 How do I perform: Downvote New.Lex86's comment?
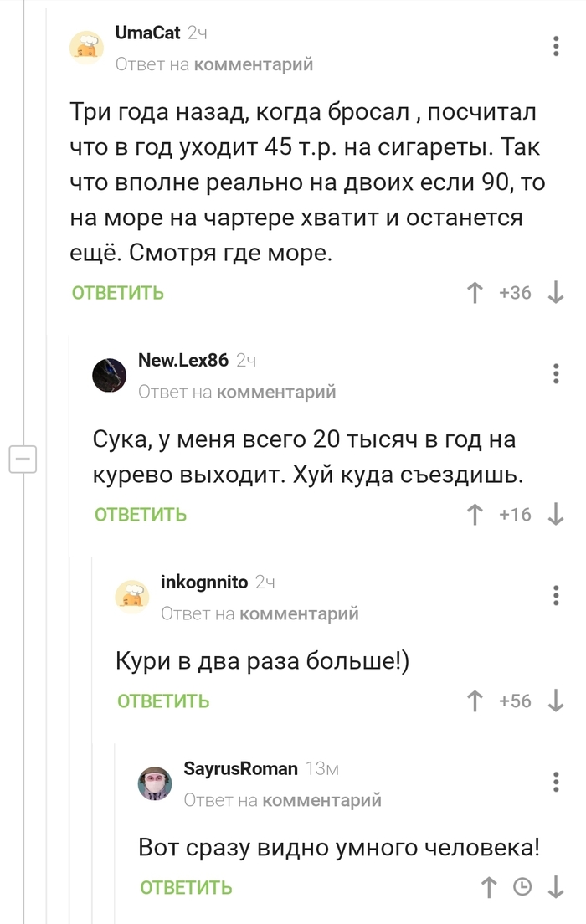coord(555,514)
